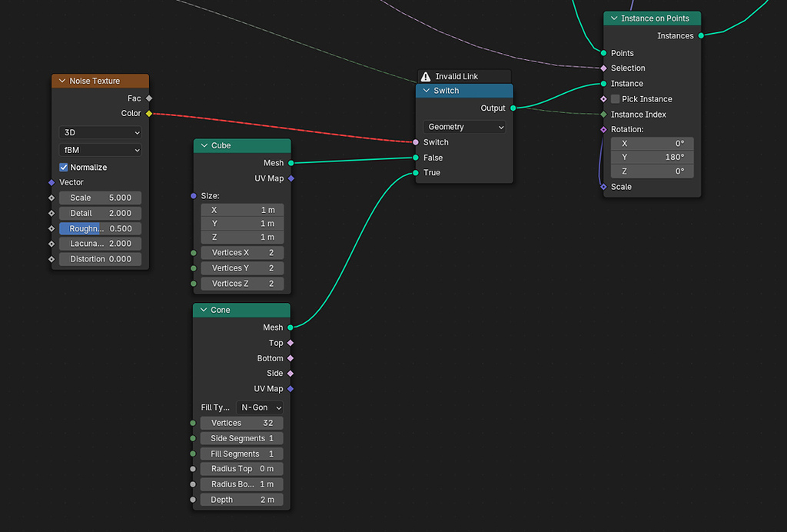Click the Noise Scale input socket
The height and width of the screenshot is (532, 787).
[x=51, y=198]
